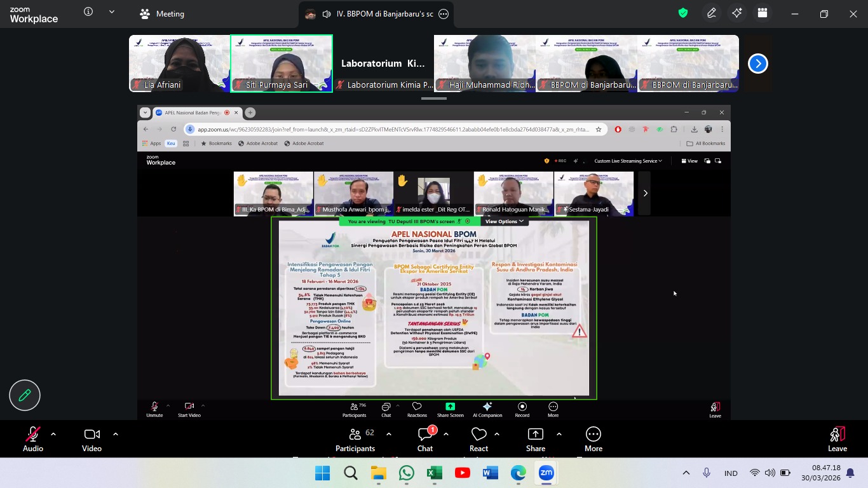Start camera with the Video button

tap(92, 438)
